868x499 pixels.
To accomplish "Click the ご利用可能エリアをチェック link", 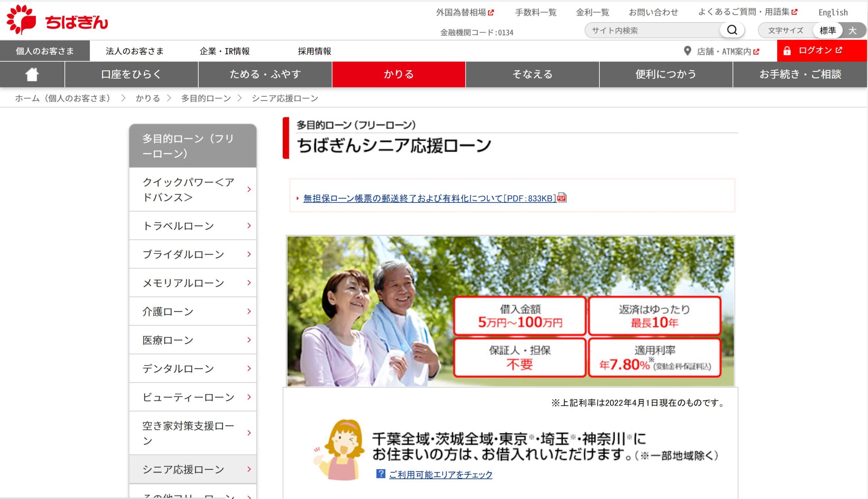I will pos(441,474).
